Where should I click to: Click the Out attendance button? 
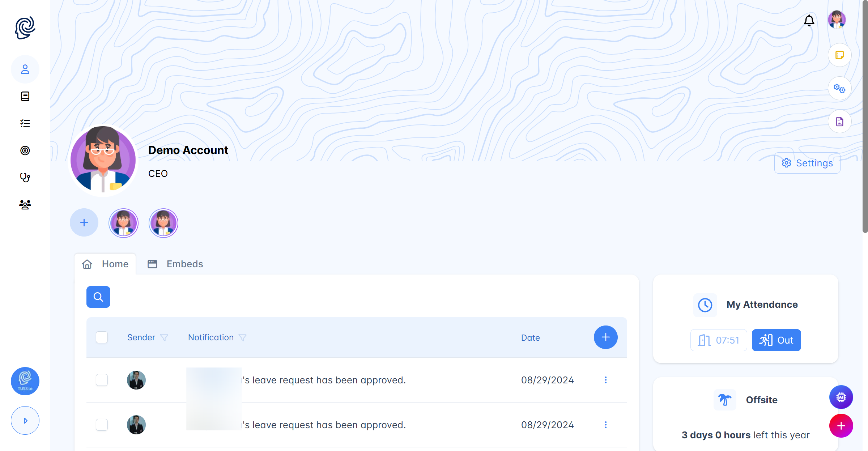(x=776, y=340)
